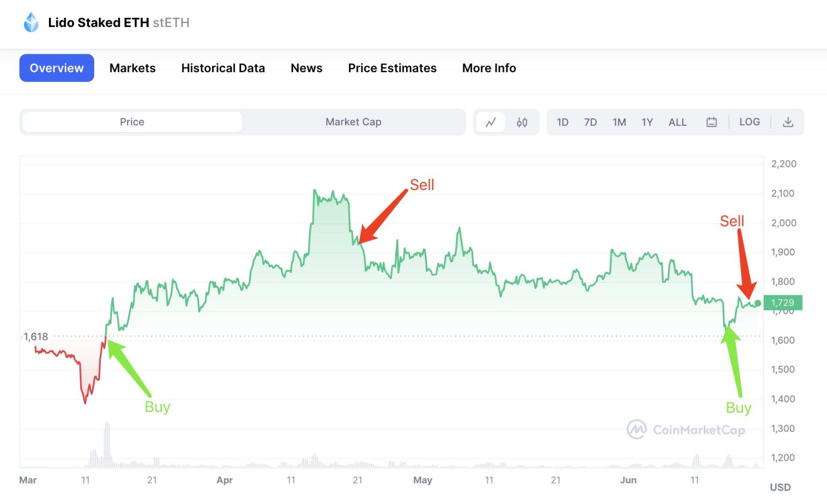This screenshot has height=504, width=827.
Task: Switch to the Historical Data tab
Action: pyautogui.click(x=223, y=68)
